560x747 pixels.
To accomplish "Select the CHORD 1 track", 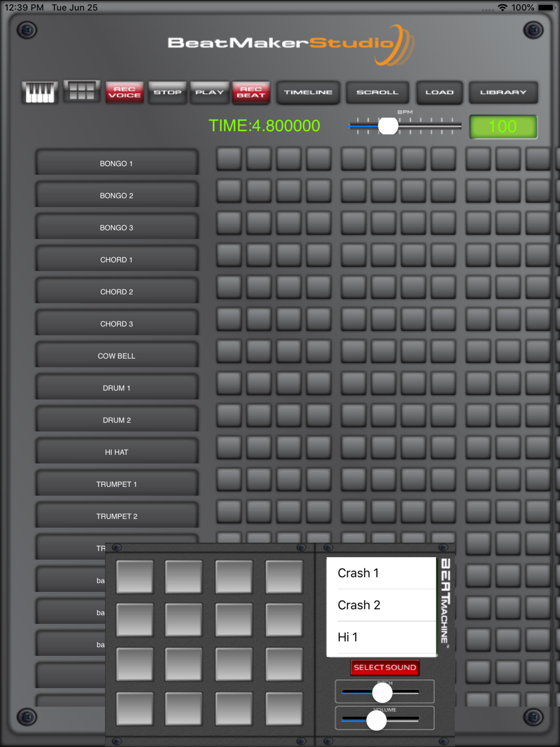I will pyautogui.click(x=116, y=259).
